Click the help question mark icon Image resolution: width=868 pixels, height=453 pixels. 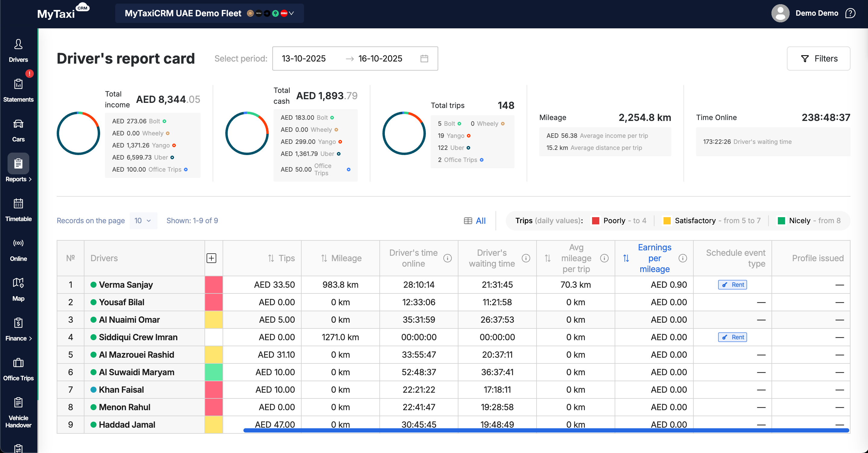(850, 13)
